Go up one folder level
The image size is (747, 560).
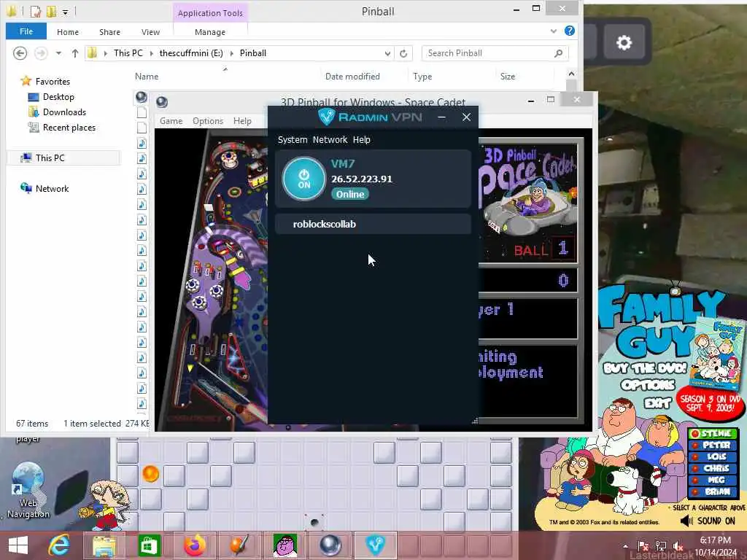(75, 53)
